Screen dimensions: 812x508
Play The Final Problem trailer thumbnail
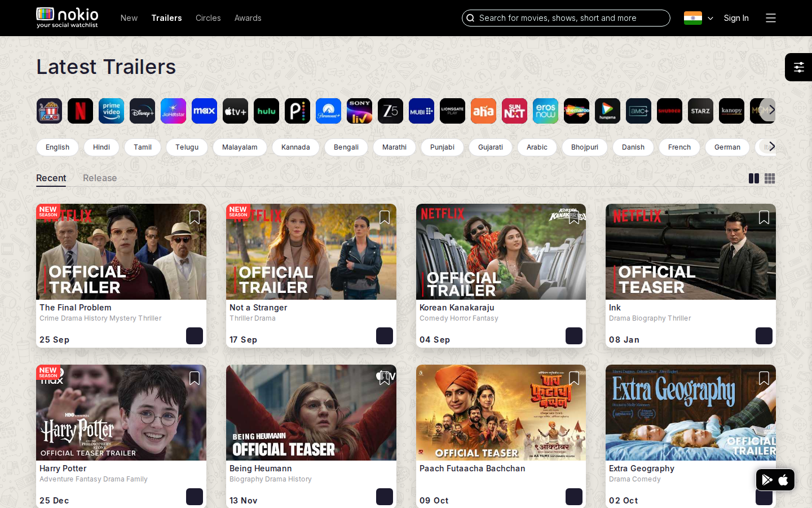point(121,252)
